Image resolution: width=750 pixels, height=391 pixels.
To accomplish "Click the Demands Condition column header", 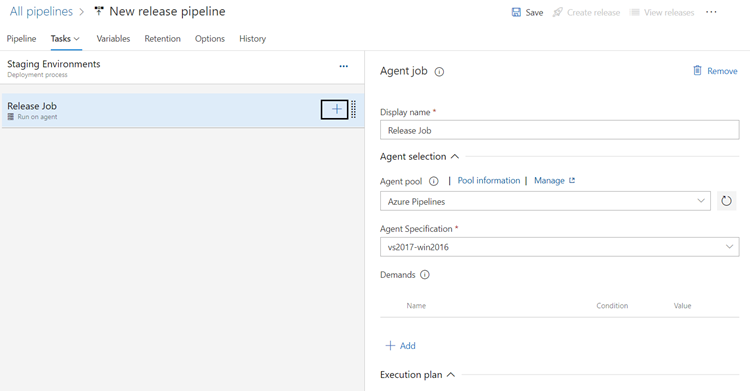I will pos(612,305).
